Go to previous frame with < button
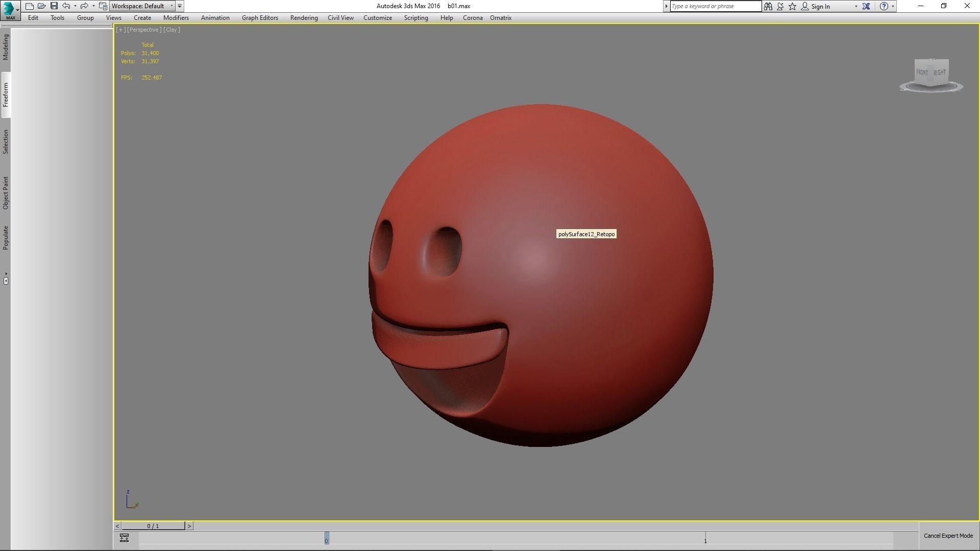980x551 pixels. pos(117,526)
